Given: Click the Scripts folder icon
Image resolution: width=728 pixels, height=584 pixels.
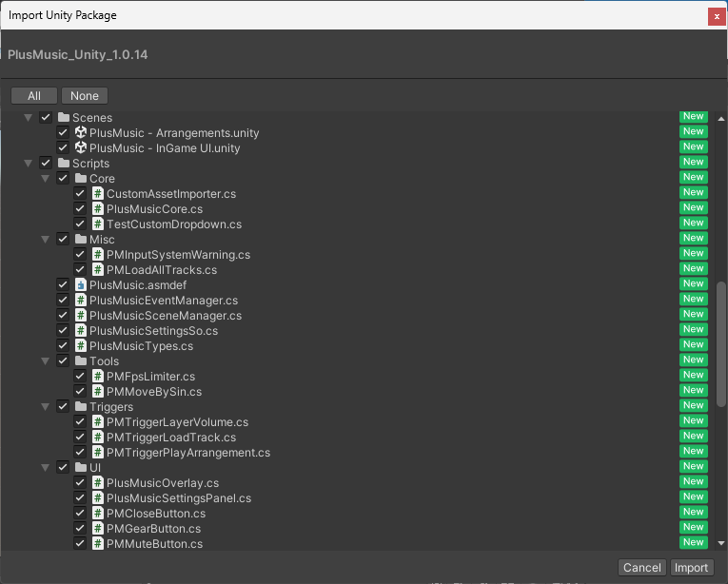Looking at the screenshot, I should [x=64, y=163].
